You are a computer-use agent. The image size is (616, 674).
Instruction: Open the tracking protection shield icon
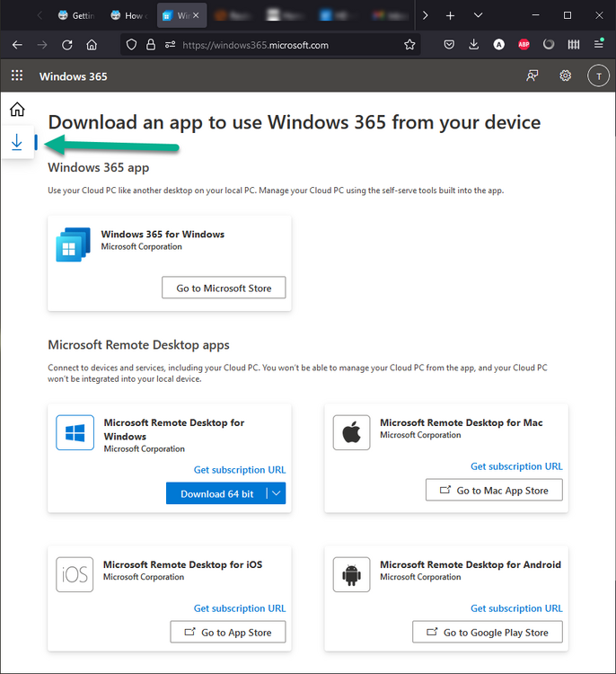131,45
